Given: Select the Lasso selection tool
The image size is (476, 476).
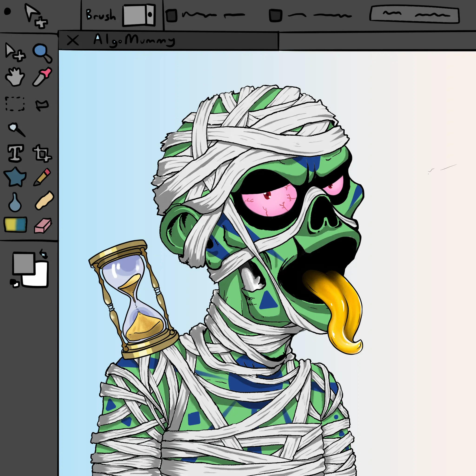Looking at the screenshot, I should pyautogui.click(x=42, y=105).
